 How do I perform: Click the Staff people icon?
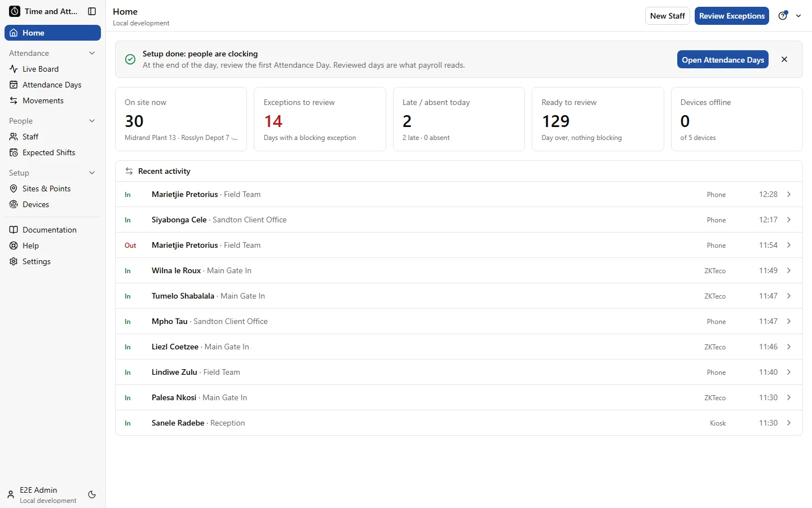point(14,137)
